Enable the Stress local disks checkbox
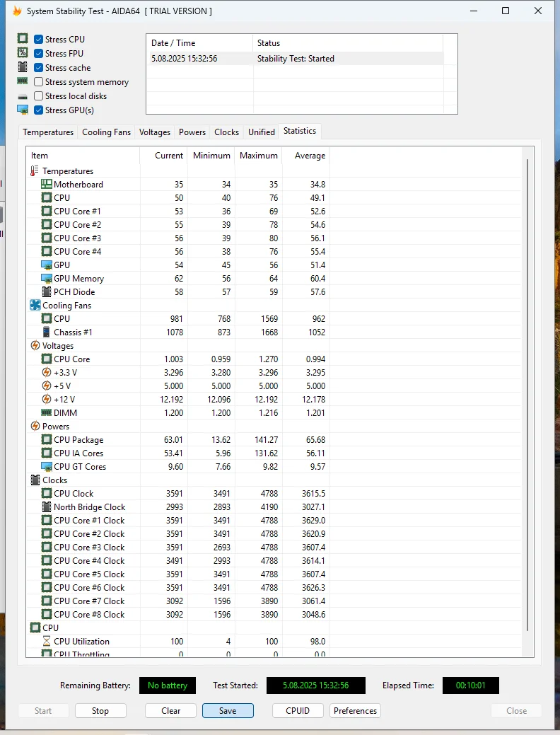The image size is (560, 735). [x=39, y=96]
